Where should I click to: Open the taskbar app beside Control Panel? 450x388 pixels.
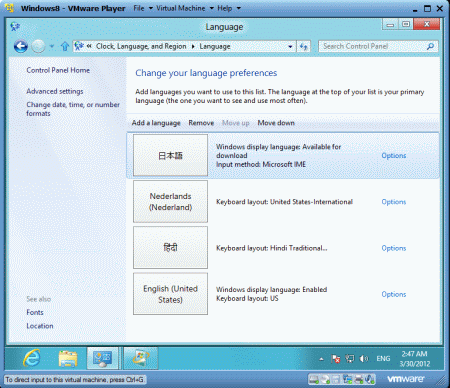point(140,358)
